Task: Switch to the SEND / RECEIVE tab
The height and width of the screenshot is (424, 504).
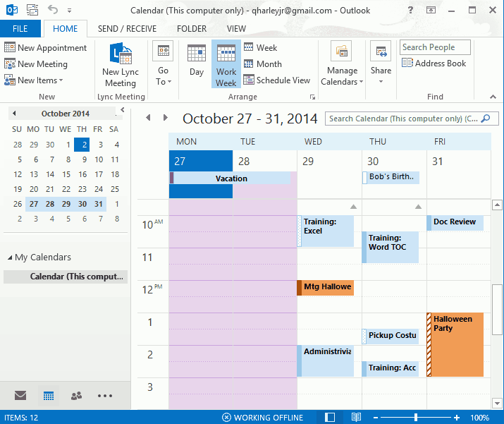Action: (x=127, y=29)
